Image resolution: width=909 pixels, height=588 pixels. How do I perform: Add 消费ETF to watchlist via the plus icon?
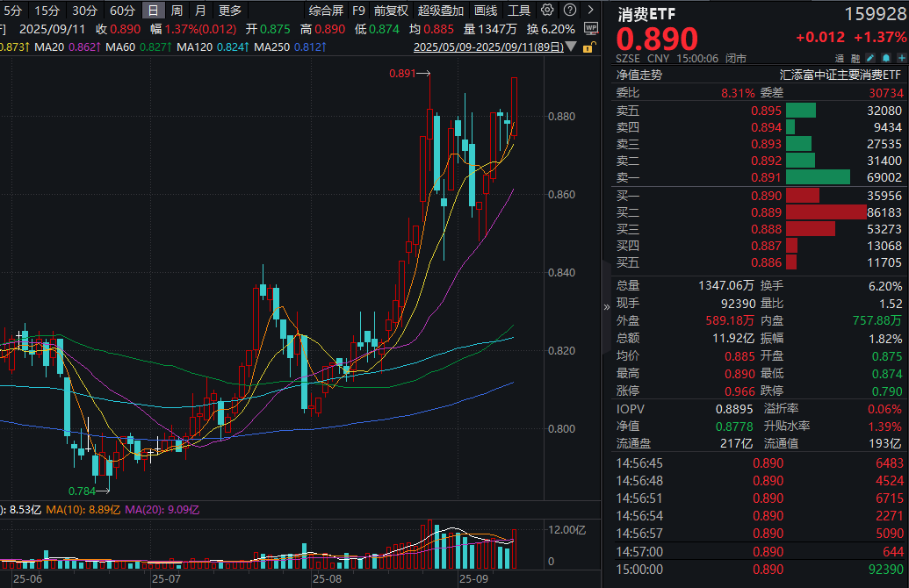[901, 58]
